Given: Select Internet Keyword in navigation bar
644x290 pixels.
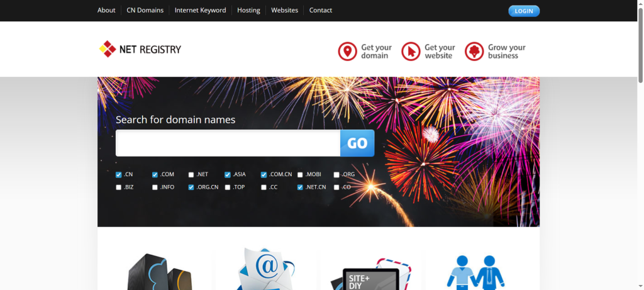Looking at the screenshot, I should tap(200, 10).
